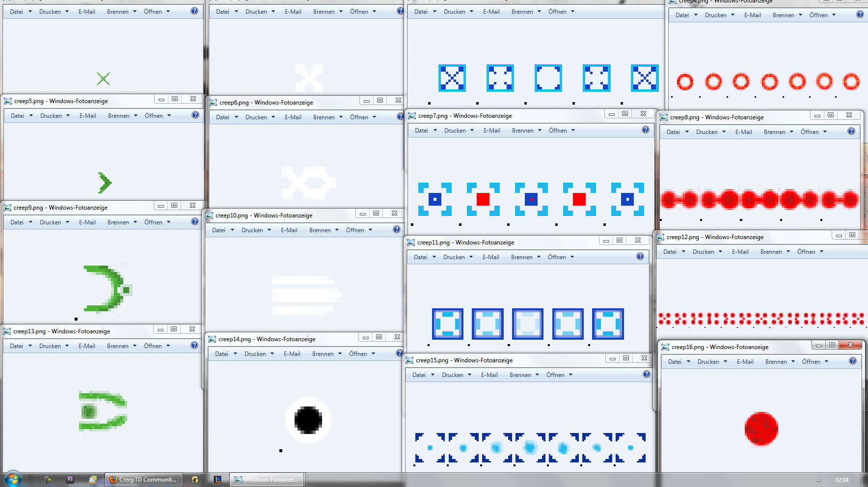Click help icon in creep16.png window

coord(853,361)
